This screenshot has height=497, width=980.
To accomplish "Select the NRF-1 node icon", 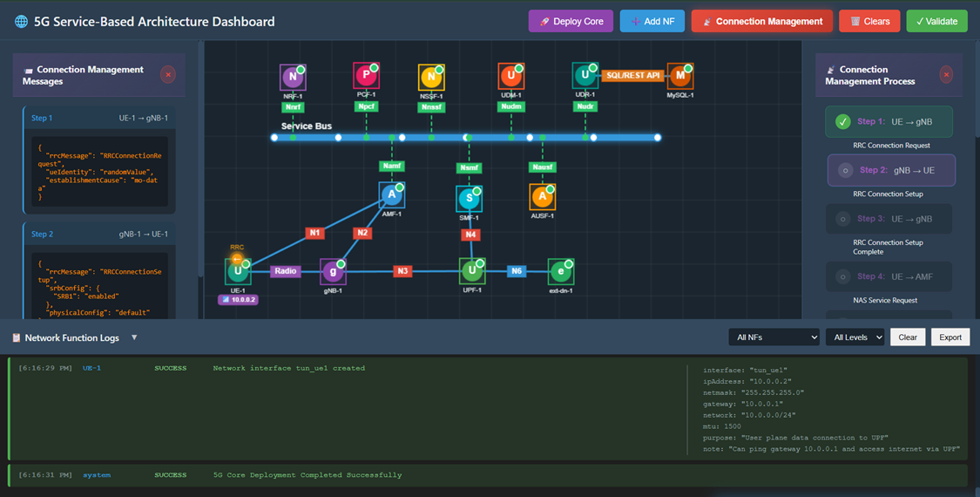I will coord(292,78).
